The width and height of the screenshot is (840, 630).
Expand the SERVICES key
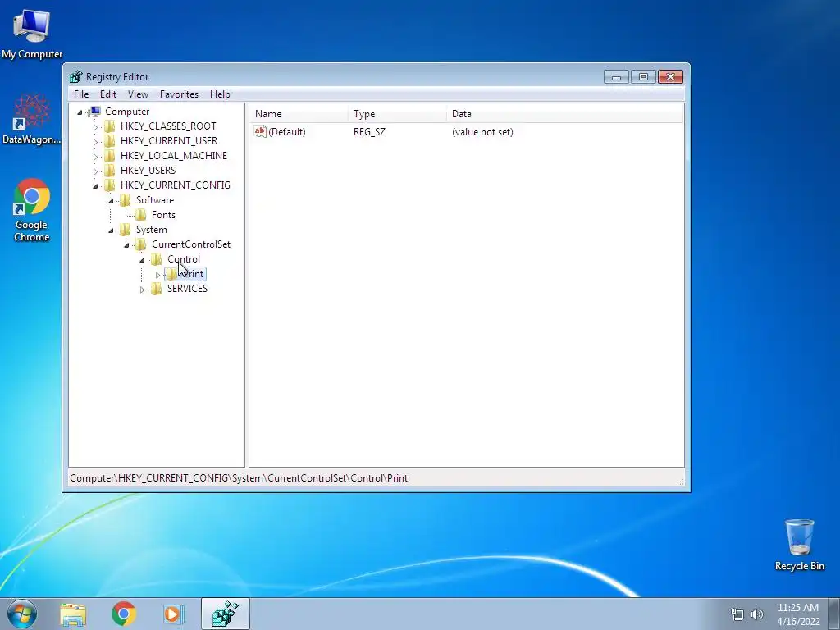142,290
